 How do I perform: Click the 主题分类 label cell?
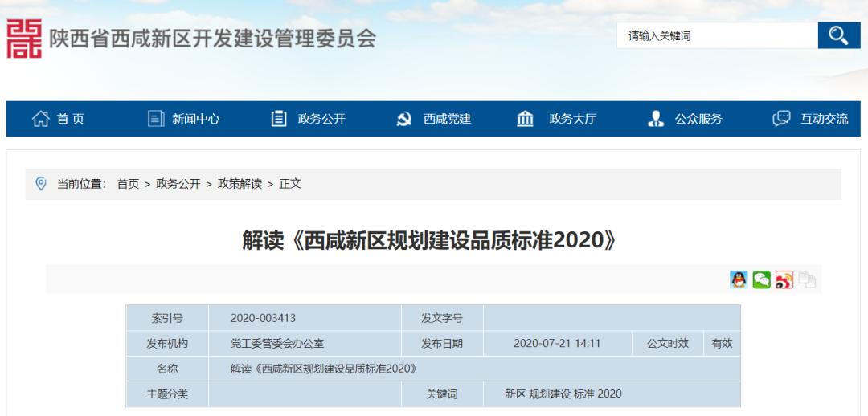click(167, 394)
